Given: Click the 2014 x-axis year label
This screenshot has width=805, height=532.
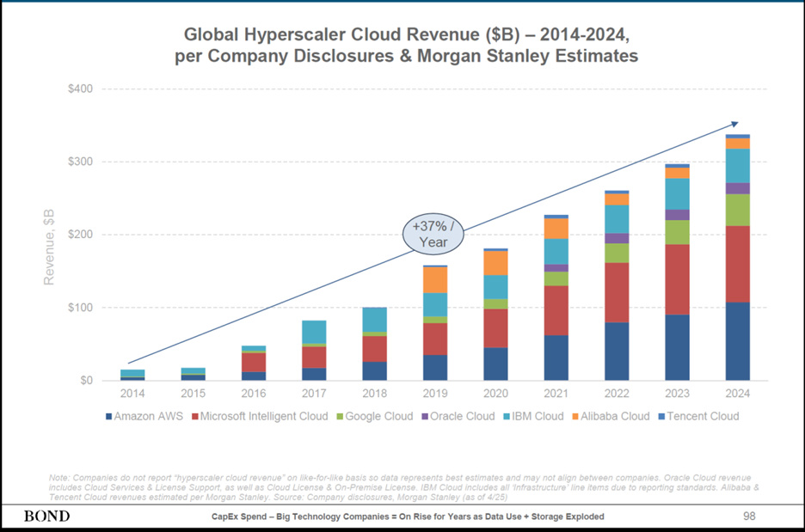Looking at the screenshot, I should pyautogui.click(x=132, y=393).
